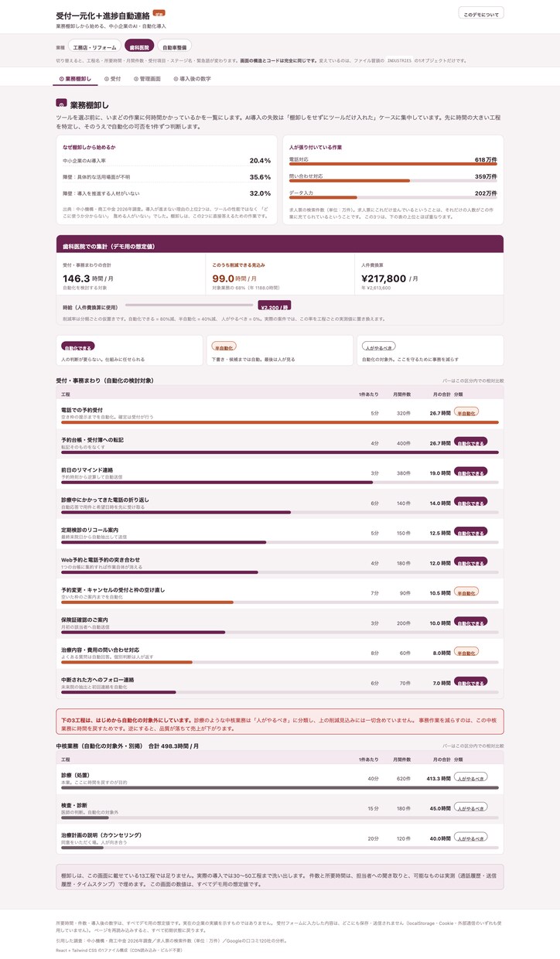The width and height of the screenshot is (560, 959).
Task: Click the purple icon beside the 業務棚卸し heading
Action: (61, 103)
